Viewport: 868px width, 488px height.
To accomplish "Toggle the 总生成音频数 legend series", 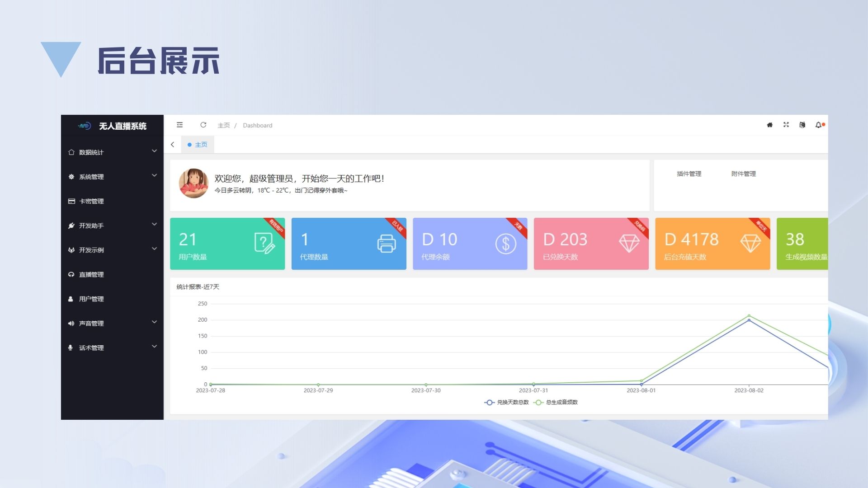I will point(556,402).
